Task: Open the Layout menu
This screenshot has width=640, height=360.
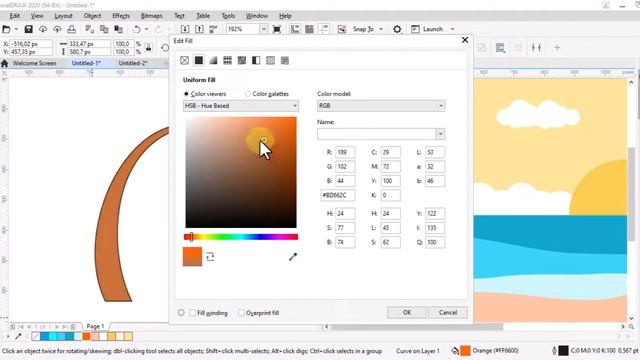Action: point(63,16)
